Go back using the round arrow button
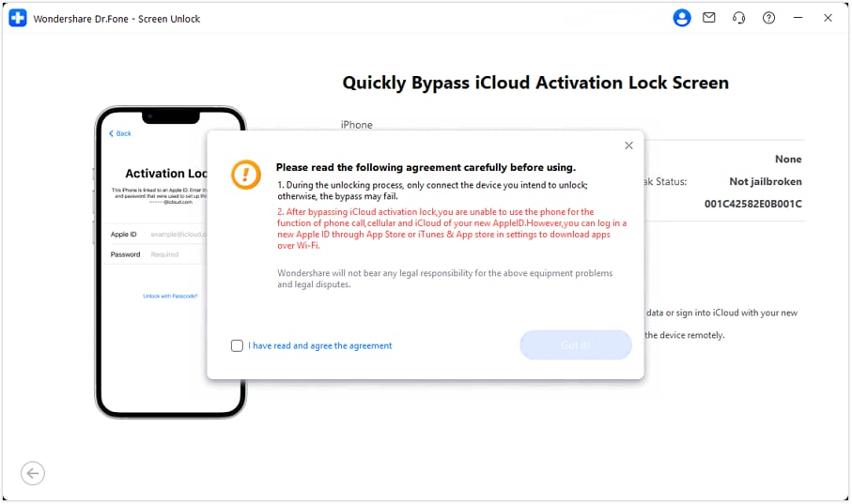 pyautogui.click(x=33, y=474)
